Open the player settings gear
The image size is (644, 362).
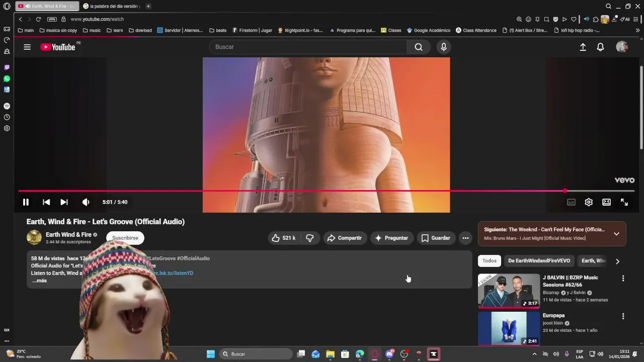[589, 202]
